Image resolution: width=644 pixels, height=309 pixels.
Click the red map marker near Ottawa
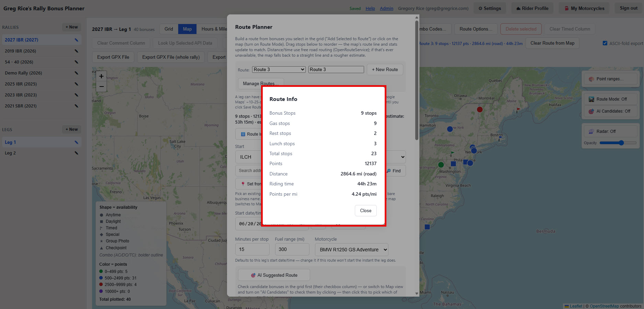(480, 110)
